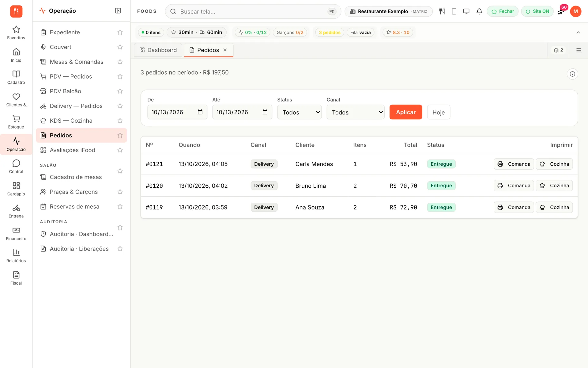This screenshot has width=588, height=368.
Task: Click the tablet device header icon
Action: tap(454, 11)
